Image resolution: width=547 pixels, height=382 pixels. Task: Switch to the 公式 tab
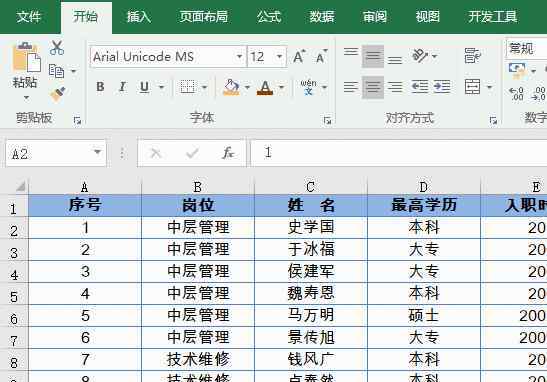[269, 16]
